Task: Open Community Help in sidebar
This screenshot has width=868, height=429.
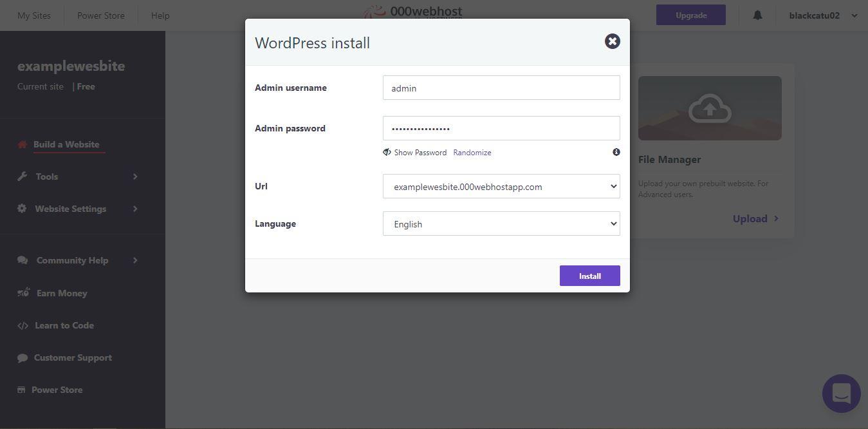Action: 72,260
